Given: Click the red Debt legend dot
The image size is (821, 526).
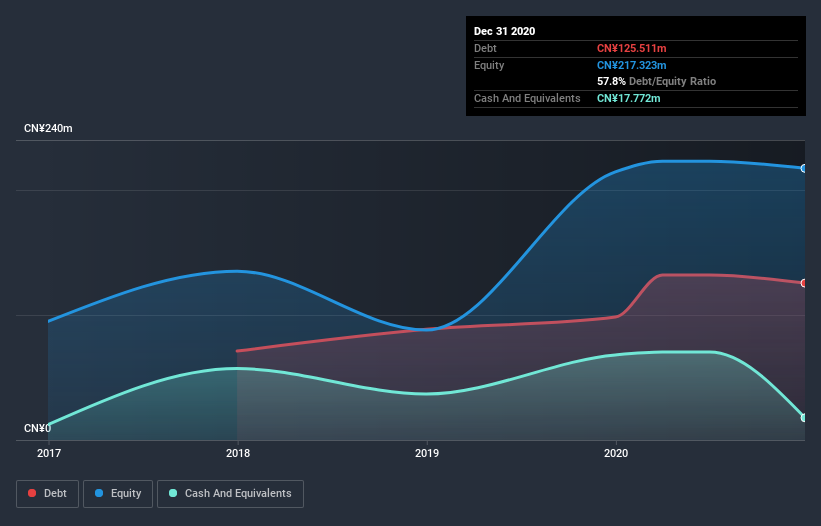Looking at the screenshot, I should pyautogui.click(x=32, y=493).
